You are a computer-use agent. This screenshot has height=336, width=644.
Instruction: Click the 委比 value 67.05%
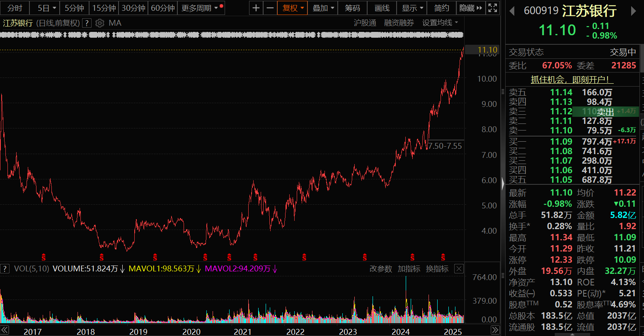coord(557,65)
